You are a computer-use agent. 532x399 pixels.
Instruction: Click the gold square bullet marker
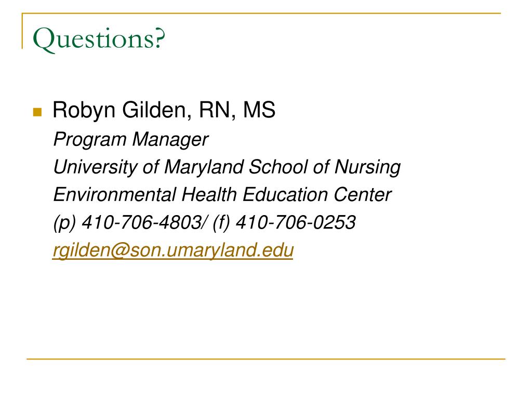tap(37, 112)
